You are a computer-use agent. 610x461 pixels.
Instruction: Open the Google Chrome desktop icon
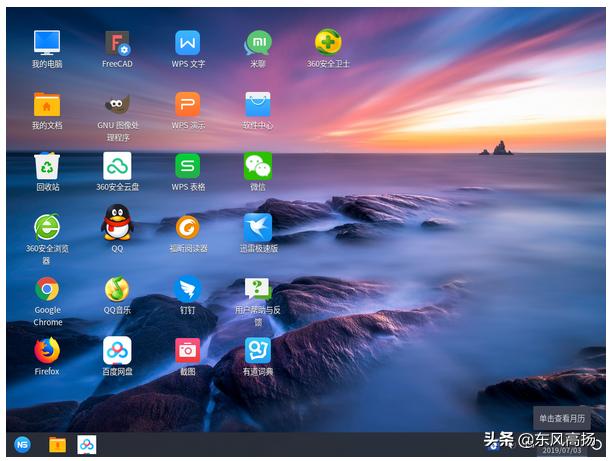pyautogui.click(x=47, y=289)
